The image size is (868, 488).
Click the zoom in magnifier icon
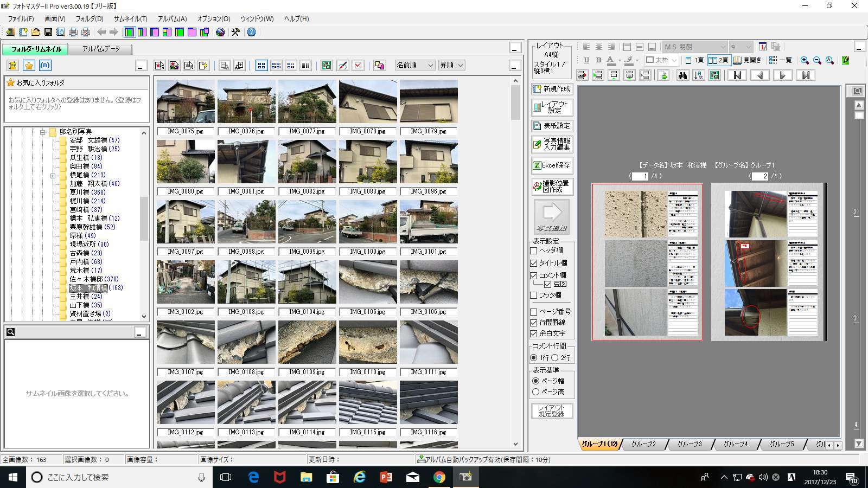[x=805, y=61]
